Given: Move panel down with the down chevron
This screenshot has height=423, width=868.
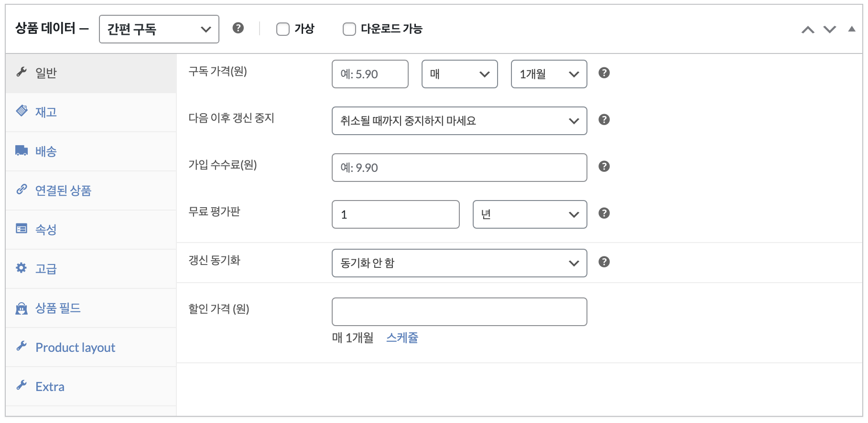Looking at the screenshot, I should tap(830, 30).
